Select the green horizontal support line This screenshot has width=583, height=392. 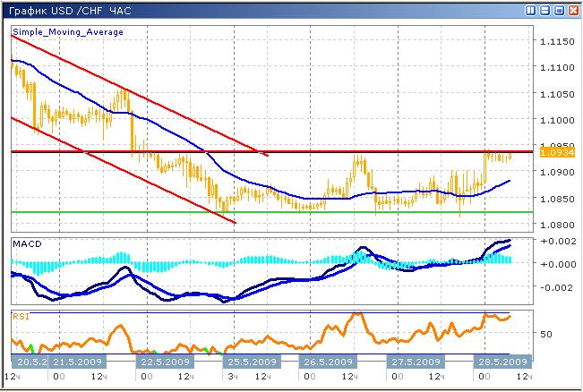pyautogui.click(x=358, y=212)
